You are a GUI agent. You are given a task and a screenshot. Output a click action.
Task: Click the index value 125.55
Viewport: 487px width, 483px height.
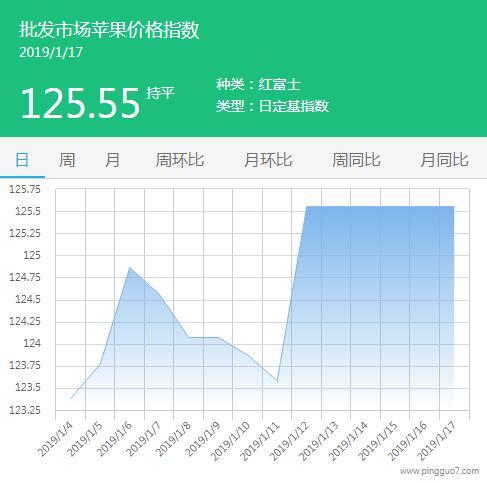click(x=80, y=103)
